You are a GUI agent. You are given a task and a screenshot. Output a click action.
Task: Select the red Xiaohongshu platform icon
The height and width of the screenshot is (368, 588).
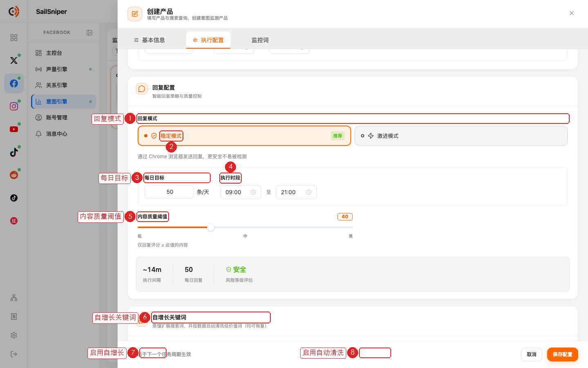(x=14, y=221)
